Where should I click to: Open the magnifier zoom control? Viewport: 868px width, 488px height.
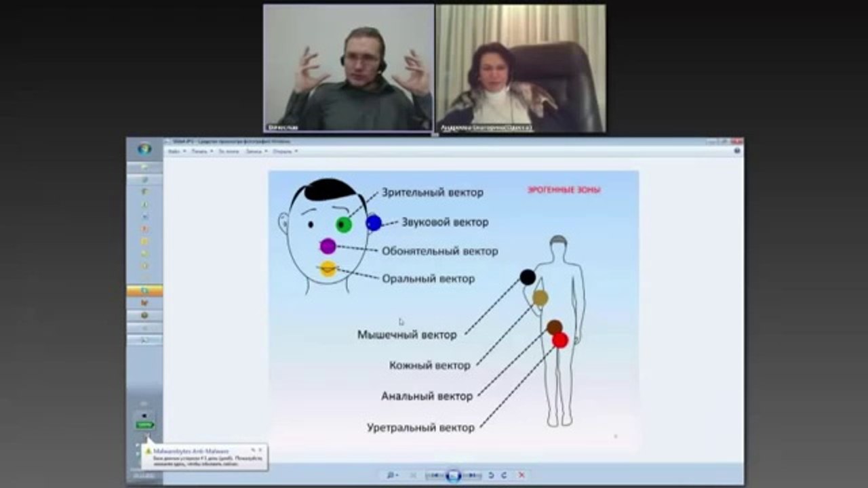393,475
